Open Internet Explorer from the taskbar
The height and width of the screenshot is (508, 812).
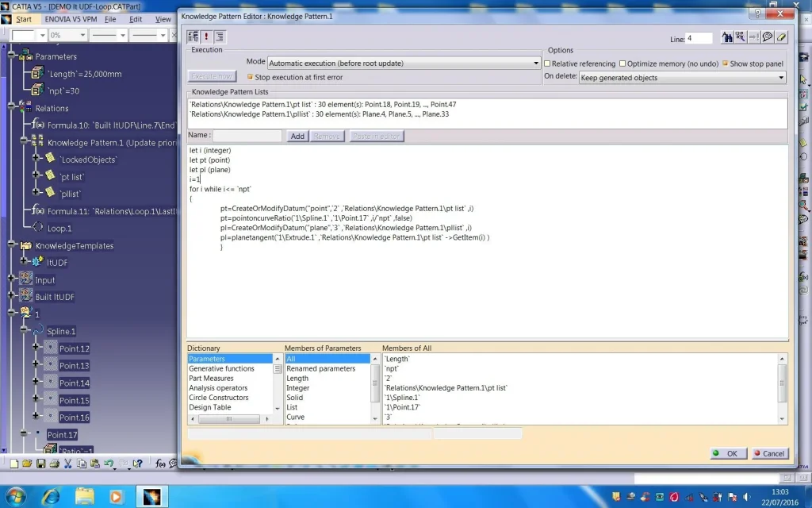[51, 496]
